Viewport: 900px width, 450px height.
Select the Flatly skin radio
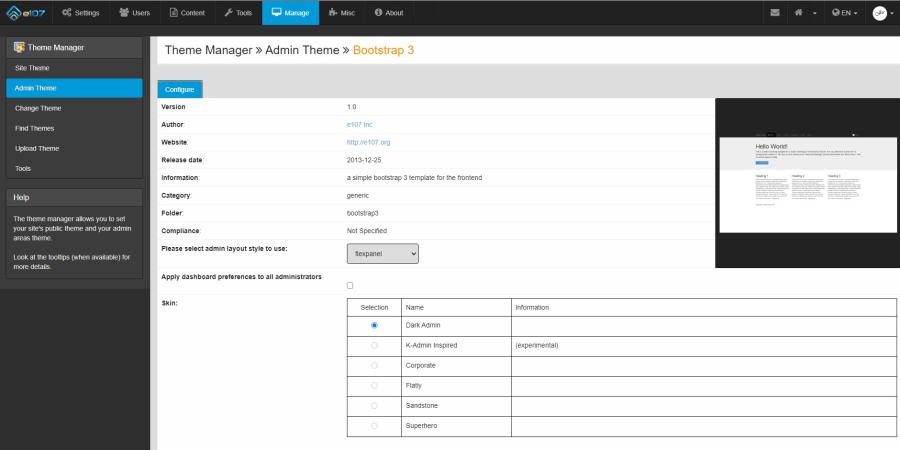[x=374, y=386]
